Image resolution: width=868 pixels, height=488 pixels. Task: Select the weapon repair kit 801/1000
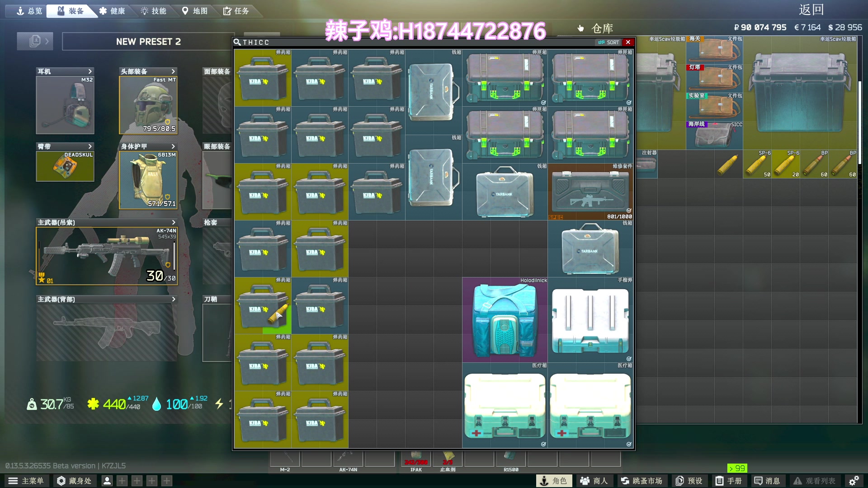[x=590, y=192]
